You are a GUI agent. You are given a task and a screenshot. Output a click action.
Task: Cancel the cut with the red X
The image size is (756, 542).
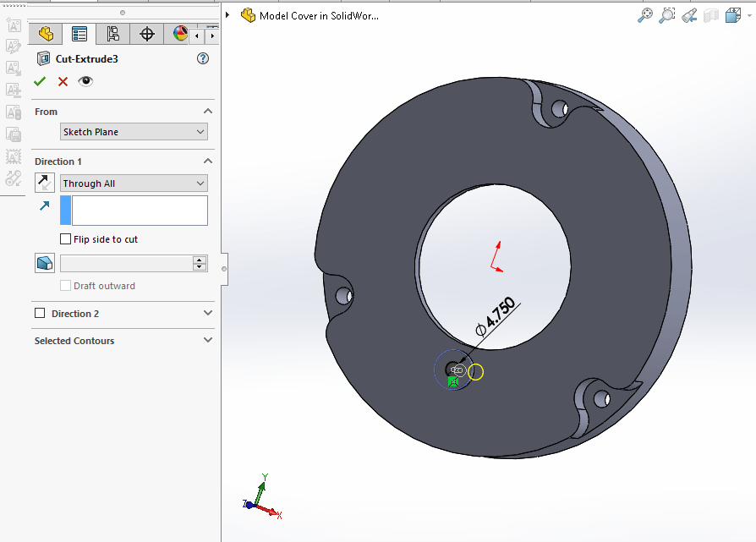coord(63,81)
